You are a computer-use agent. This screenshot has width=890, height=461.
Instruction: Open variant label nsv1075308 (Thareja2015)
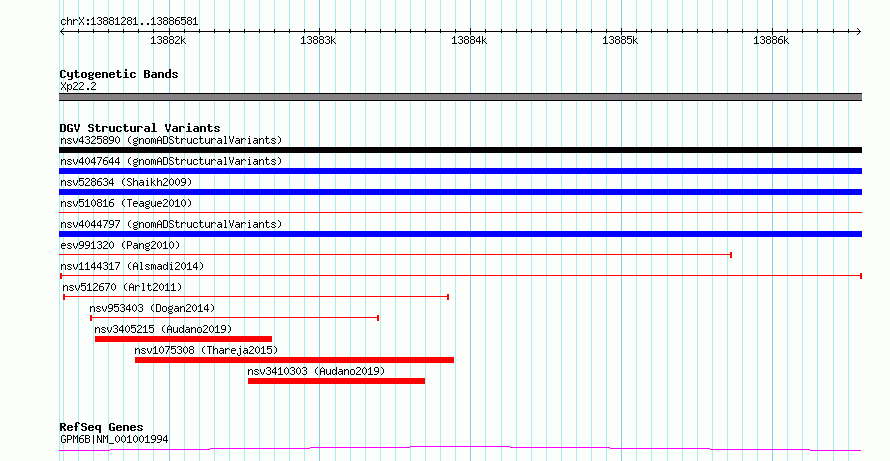(206, 350)
